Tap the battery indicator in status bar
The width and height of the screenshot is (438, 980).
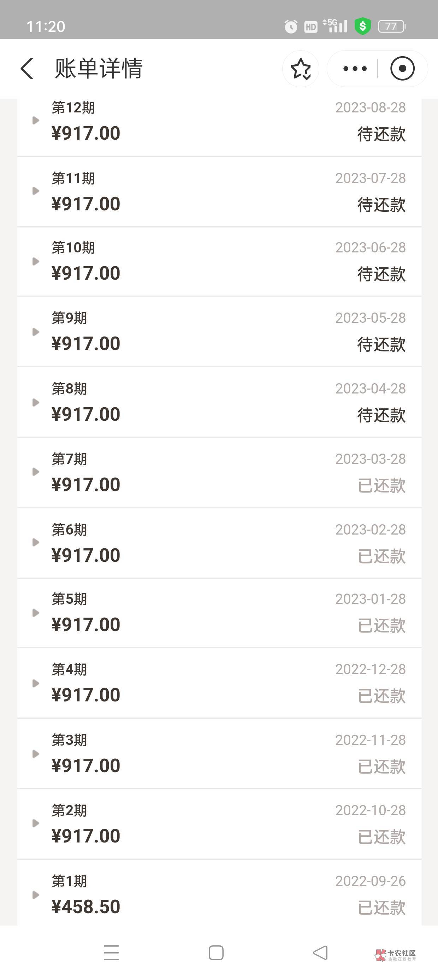coord(392,26)
